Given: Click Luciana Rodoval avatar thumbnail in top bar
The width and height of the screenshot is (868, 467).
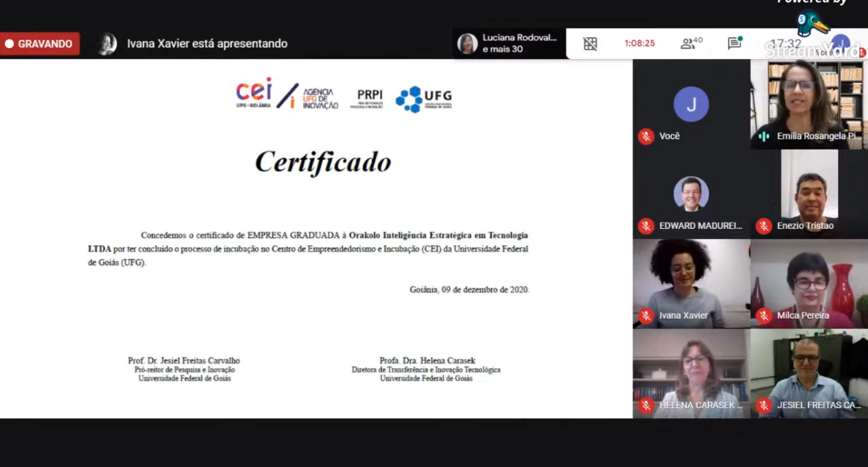Looking at the screenshot, I should (x=467, y=44).
